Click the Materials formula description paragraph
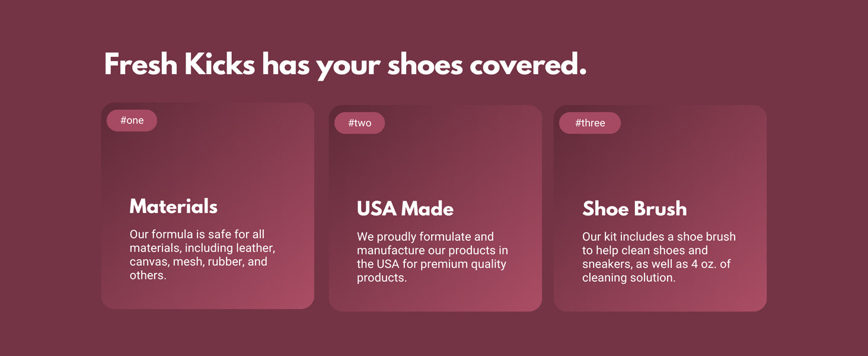Viewport: 868px width, 356px height. pos(202,255)
